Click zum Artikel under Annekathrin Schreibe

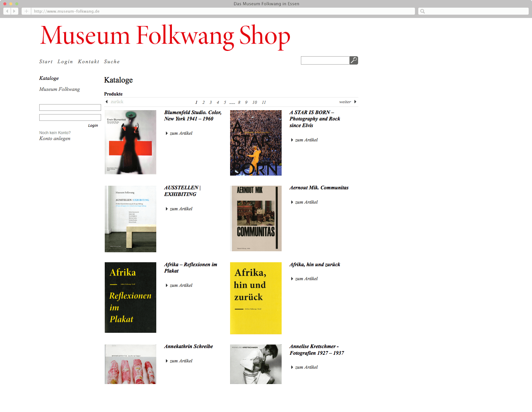181,361
